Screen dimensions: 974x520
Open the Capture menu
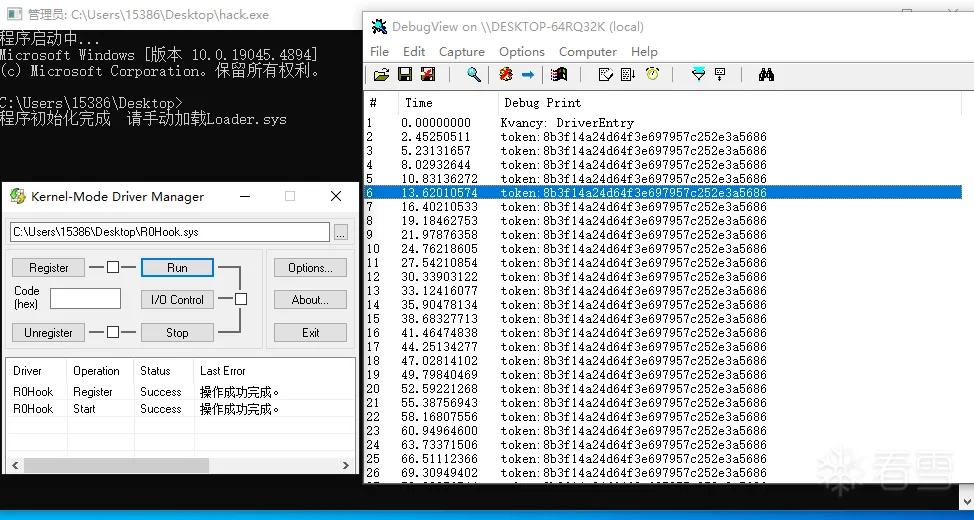(462, 52)
